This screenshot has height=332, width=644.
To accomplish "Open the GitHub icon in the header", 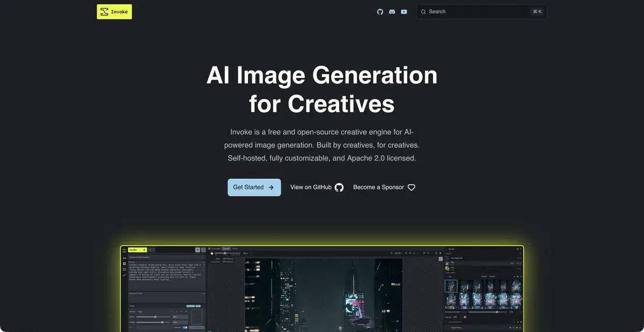I will click(380, 12).
